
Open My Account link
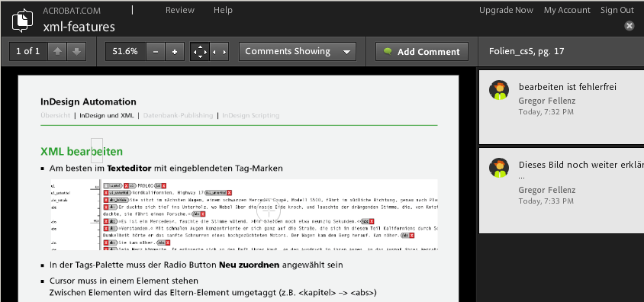tap(567, 10)
